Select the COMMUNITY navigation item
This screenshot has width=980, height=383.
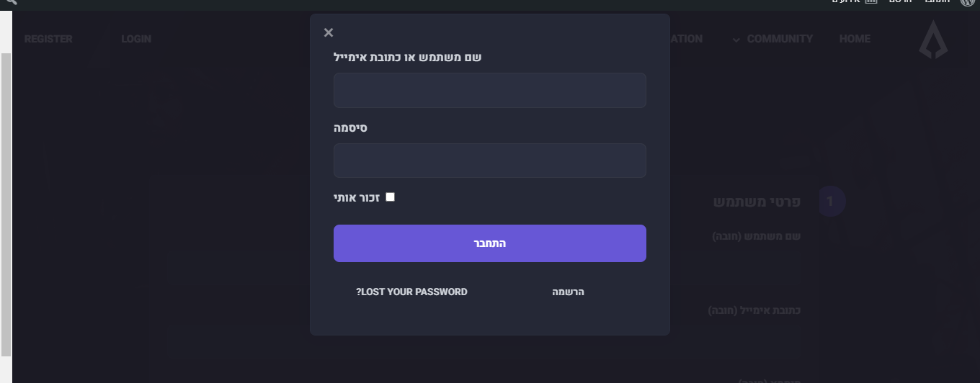[x=780, y=39]
